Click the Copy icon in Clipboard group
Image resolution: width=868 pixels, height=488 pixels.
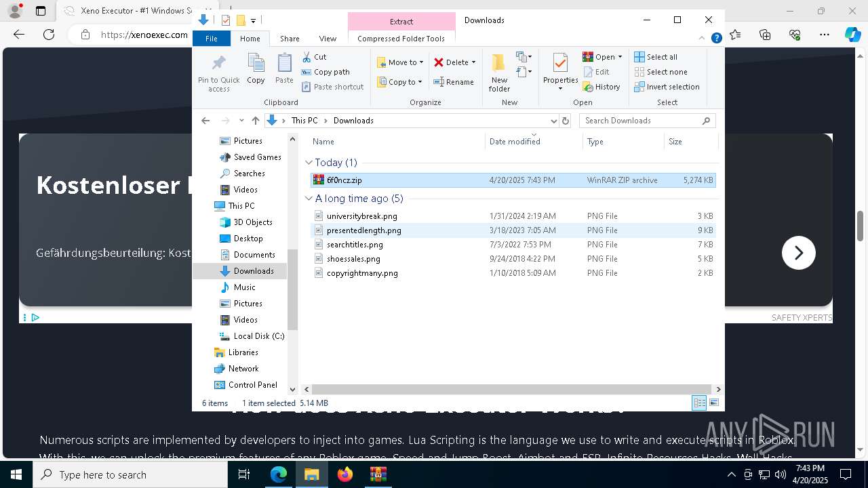tap(256, 64)
